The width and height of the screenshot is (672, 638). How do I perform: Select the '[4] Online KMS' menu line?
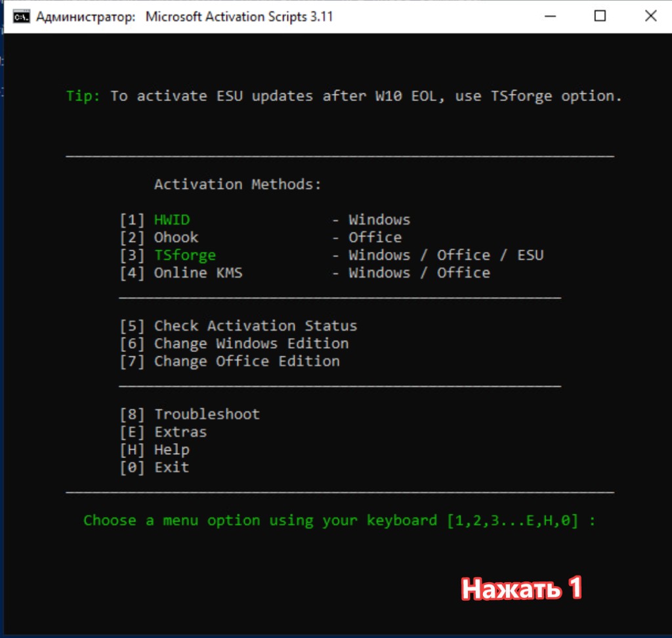(x=304, y=272)
